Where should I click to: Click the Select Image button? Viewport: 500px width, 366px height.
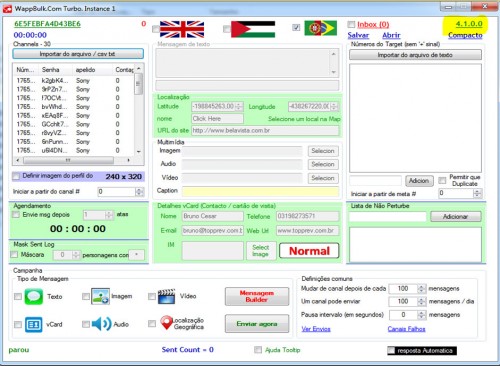click(261, 251)
